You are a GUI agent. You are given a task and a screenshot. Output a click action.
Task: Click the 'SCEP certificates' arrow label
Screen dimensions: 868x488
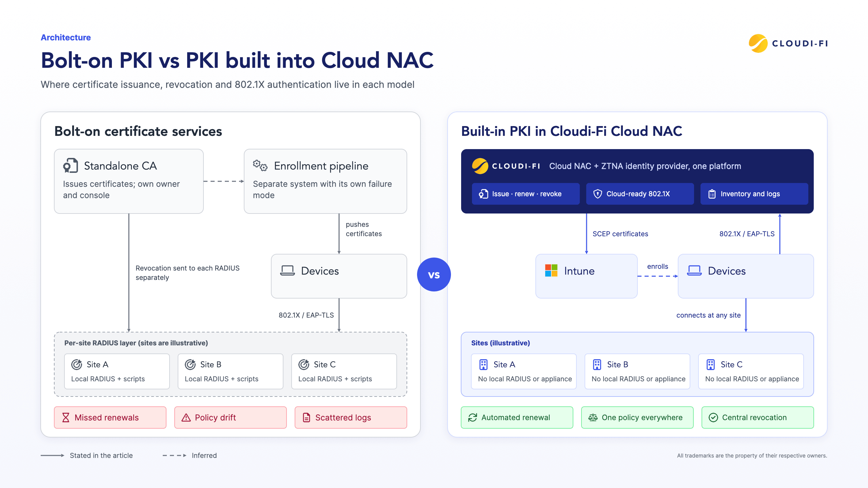click(x=620, y=234)
